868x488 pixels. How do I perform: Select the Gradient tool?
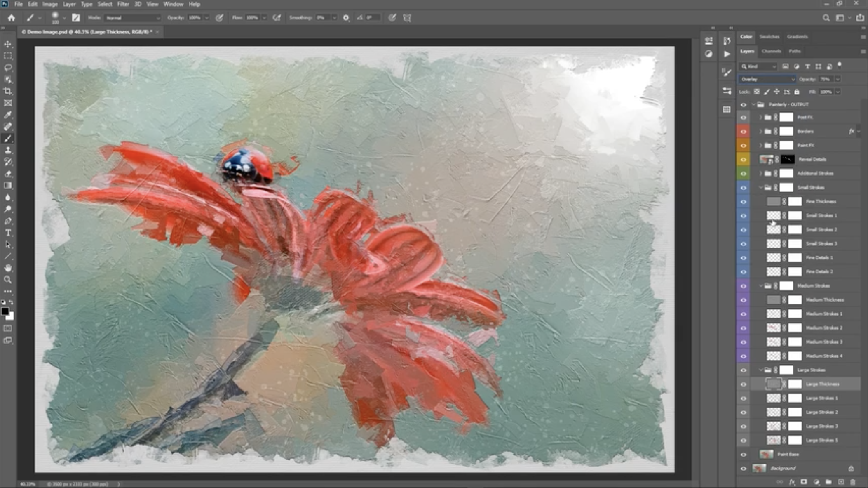point(8,186)
